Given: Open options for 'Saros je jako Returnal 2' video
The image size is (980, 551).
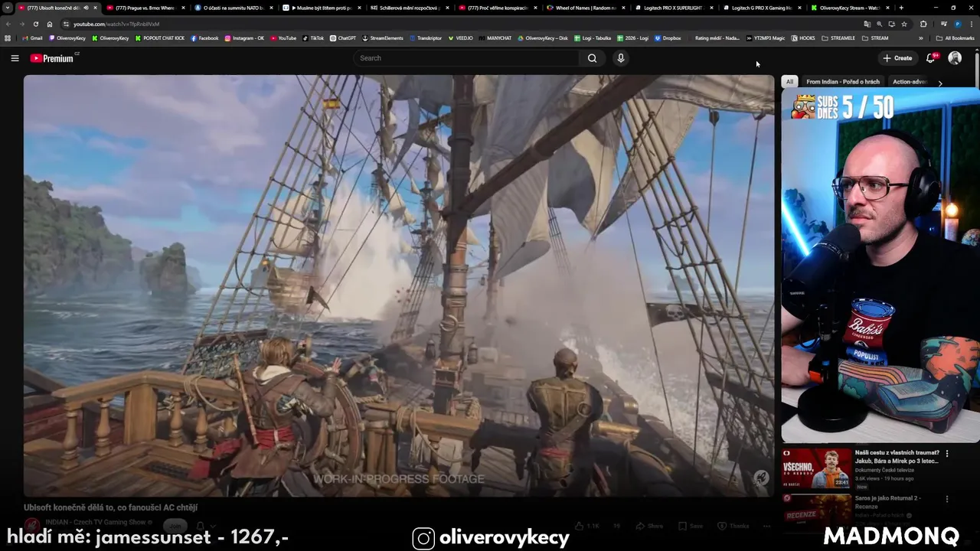Looking at the screenshot, I should tap(947, 499).
